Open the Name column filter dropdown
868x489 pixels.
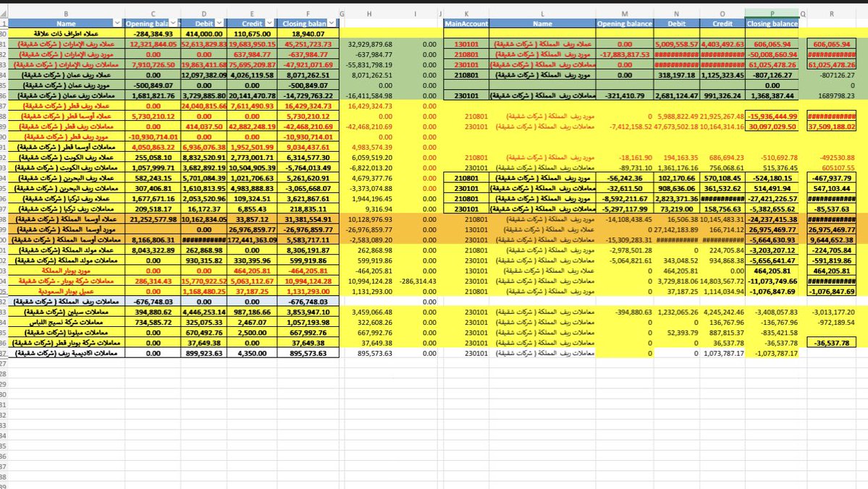[117, 23]
